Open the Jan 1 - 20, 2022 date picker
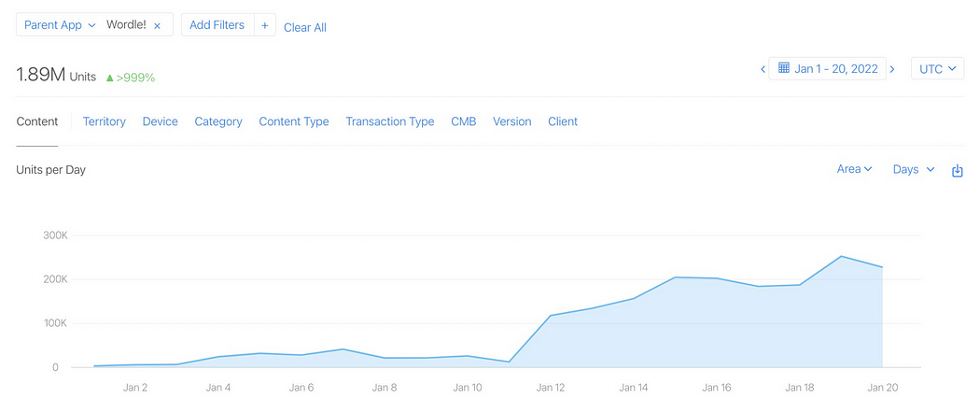 coord(828,69)
